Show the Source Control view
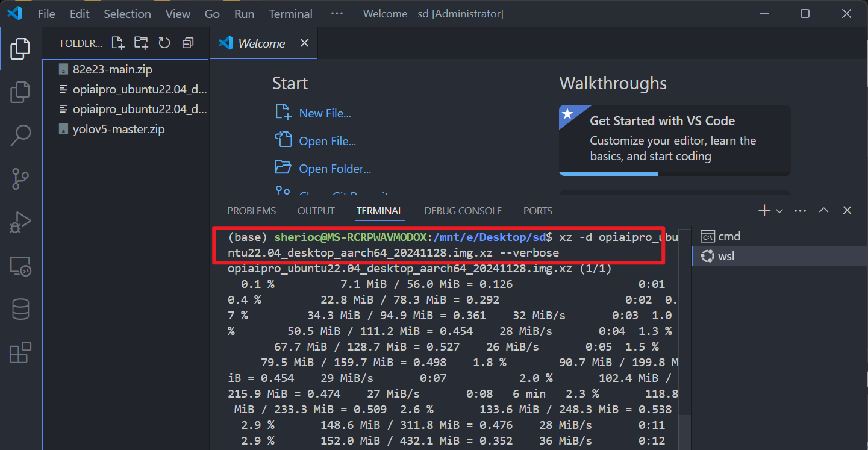Viewport: 868px width, 450px height. (20, 179)
